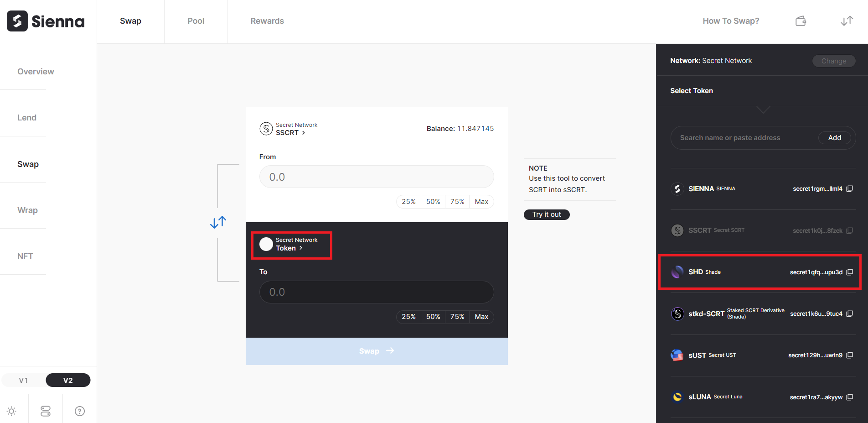The width and height of the screenshot is (868, 423).
Task: Open the wallet icon in header
Action: click(801, 21)
